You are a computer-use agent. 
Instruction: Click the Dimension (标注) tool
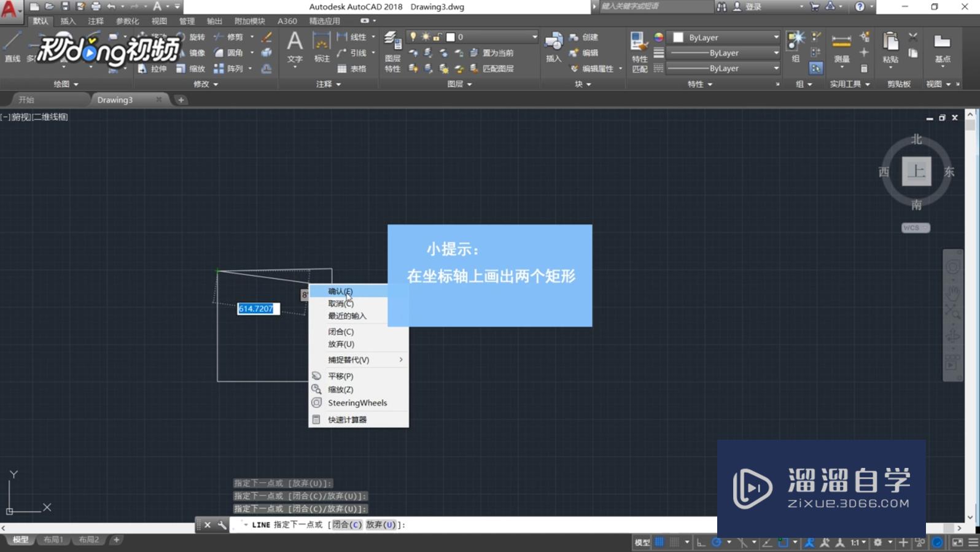(322, 48)
